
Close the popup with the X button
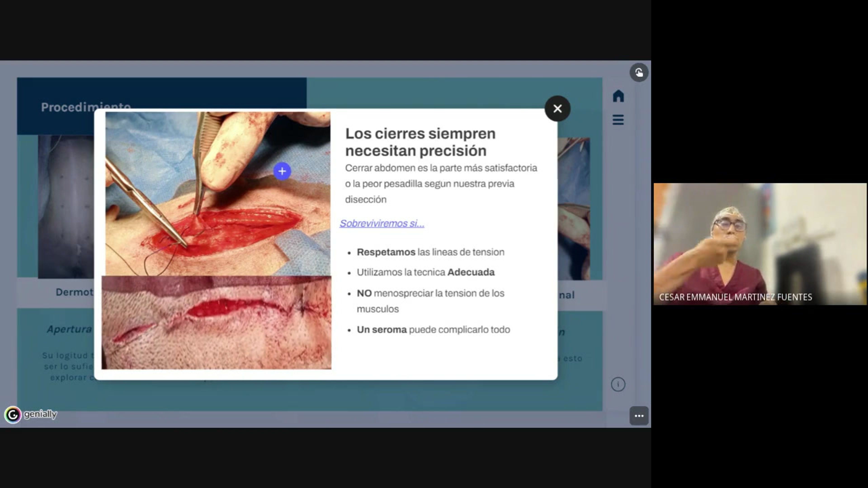coord(557,108)
